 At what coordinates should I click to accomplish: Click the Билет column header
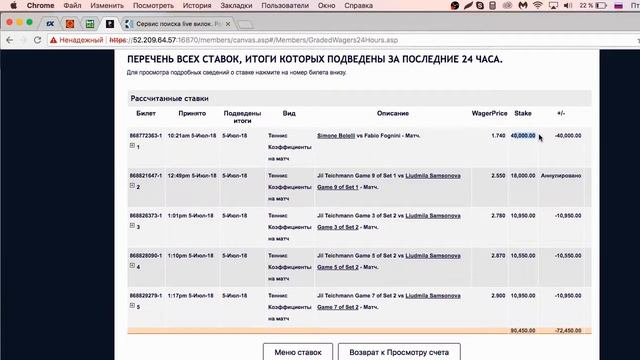(x=146, y=113)
